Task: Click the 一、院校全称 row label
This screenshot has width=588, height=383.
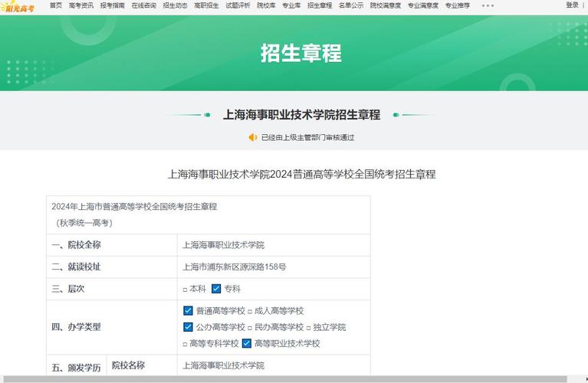Action: (x=76, y=245)
